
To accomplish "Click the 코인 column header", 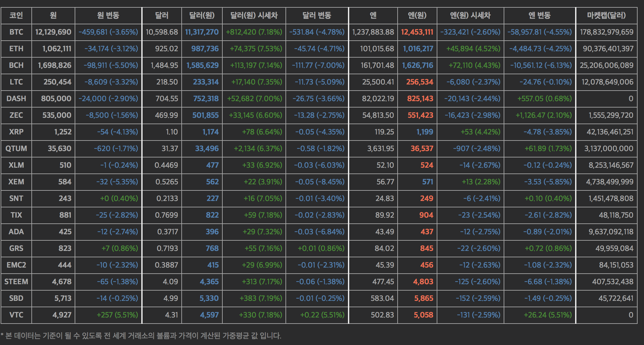I will click(16, 15).
